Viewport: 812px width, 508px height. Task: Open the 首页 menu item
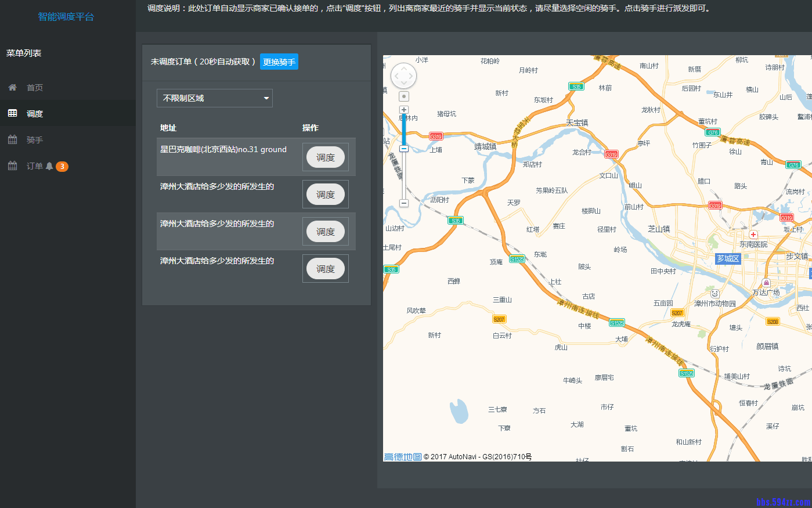35,88
